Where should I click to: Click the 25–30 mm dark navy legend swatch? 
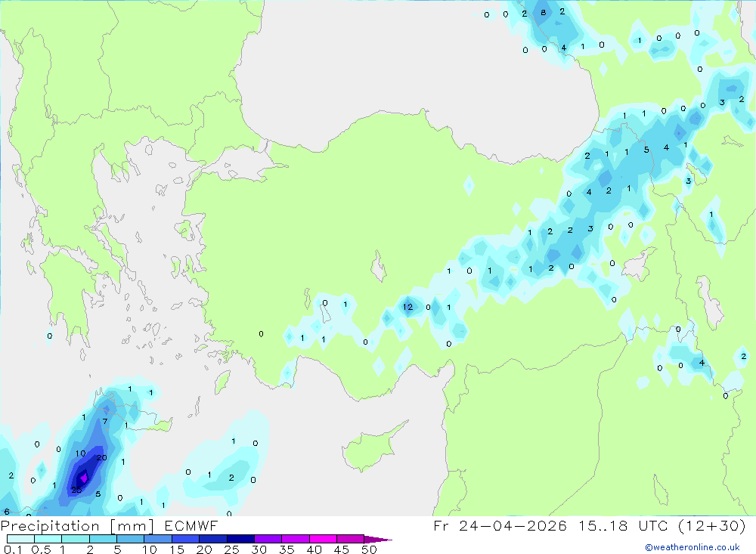240,539
